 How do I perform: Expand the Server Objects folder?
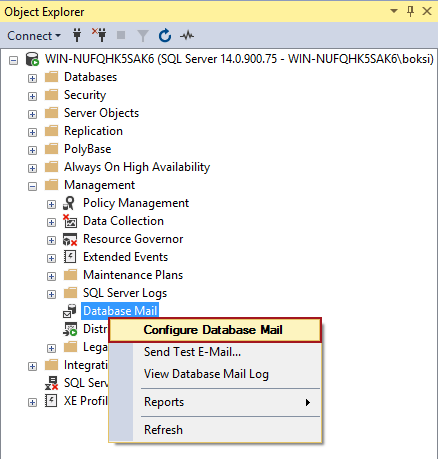[x=32, y=114]
